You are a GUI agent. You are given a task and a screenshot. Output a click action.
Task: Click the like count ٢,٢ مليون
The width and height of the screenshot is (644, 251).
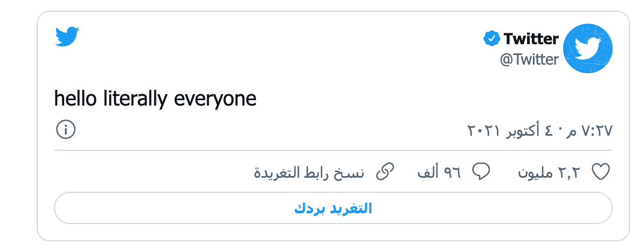coord(549,173)
